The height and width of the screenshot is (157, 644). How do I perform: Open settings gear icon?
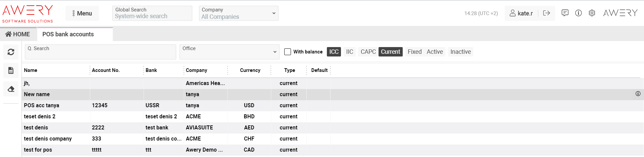[x=592, y=13]
